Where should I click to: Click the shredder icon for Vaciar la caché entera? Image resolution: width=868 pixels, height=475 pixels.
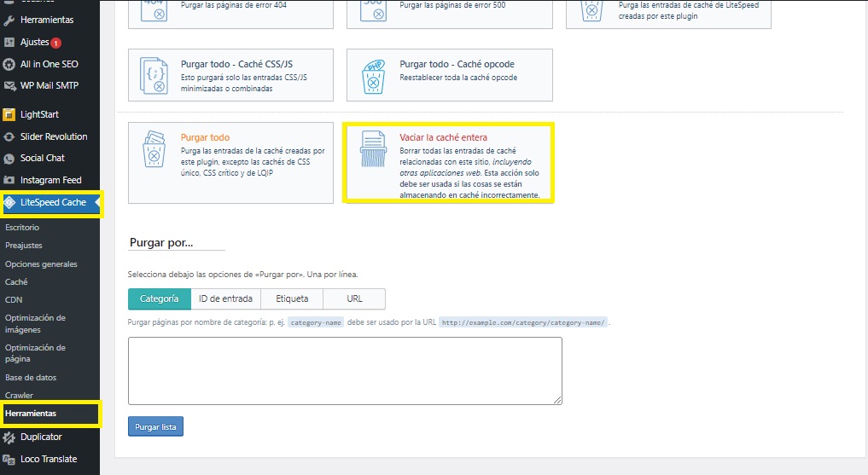pos(372,152)
